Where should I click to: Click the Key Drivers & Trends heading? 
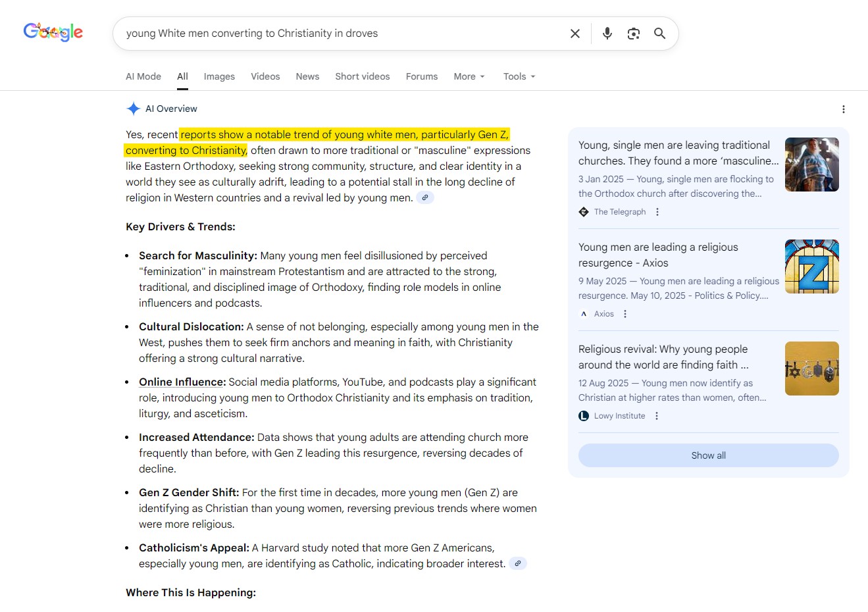pyautogui.click(x=180, y=226)
